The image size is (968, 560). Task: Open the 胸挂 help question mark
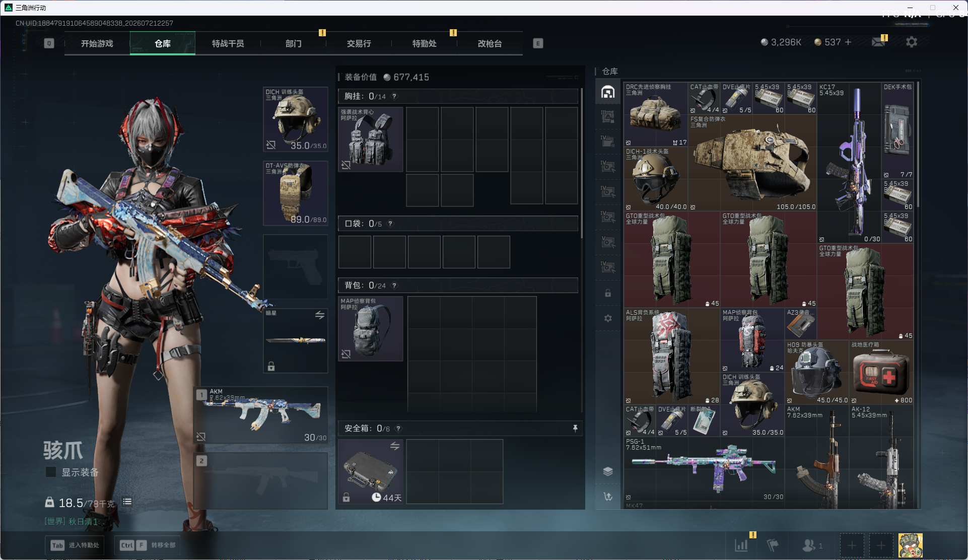coord(394,96)
